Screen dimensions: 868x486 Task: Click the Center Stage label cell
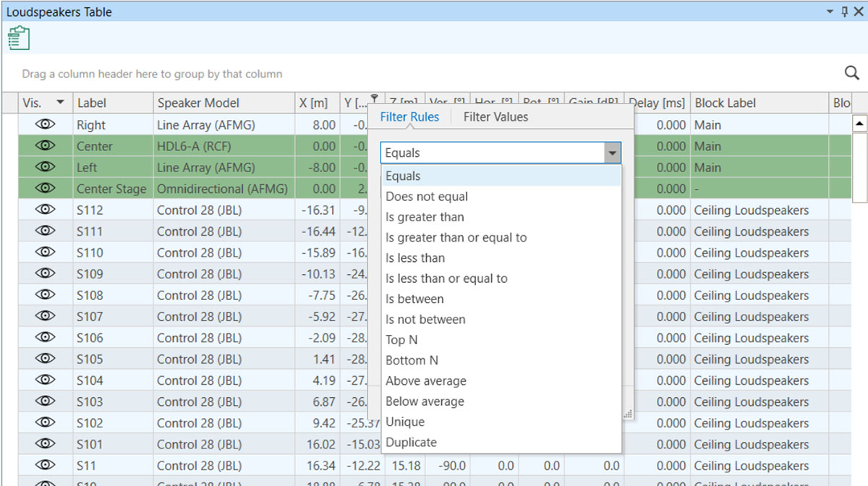pyautogui.click(x=113, y=189)
